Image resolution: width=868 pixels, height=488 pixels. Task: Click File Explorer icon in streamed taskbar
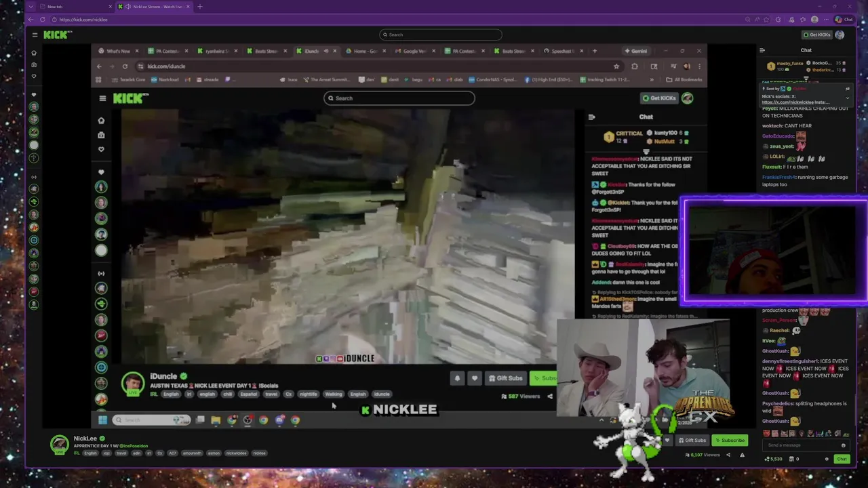pyautogui.click(x=216, y=420)
